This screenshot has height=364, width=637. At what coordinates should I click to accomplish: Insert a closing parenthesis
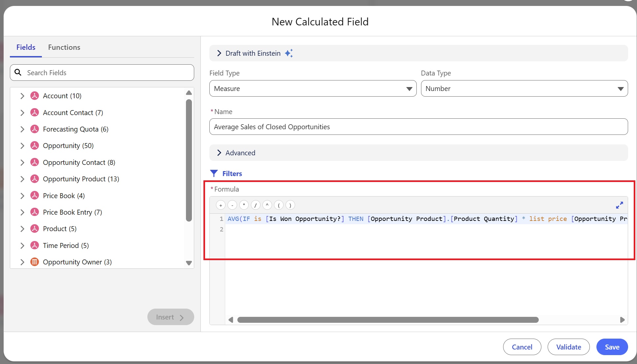290,205
